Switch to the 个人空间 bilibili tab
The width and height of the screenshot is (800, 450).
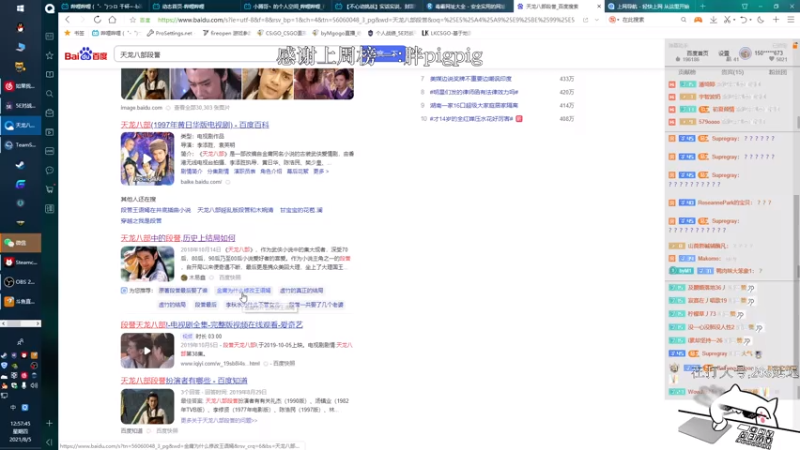pyautogui.click(x=284, y=6)
